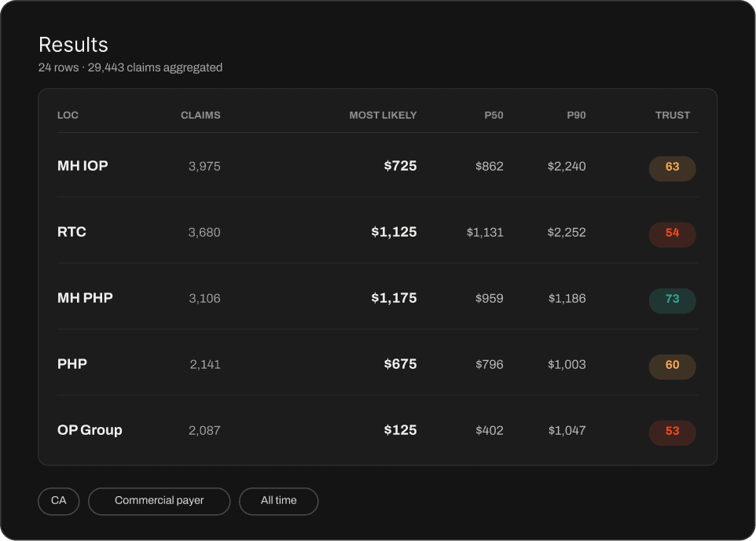Click the $2,252 P90 value
This screenshot has width=756, height=541.
click(567, 233)
